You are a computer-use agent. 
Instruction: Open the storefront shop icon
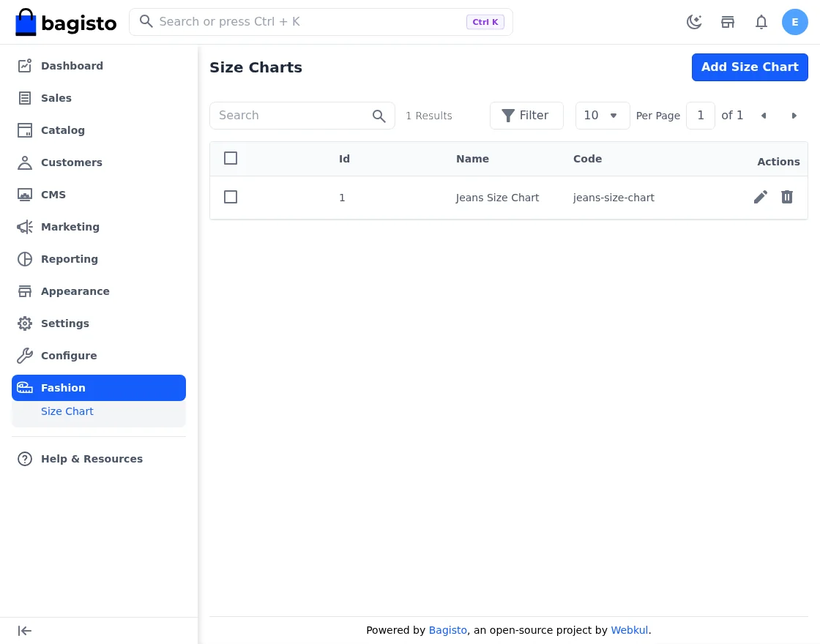[728, 22]
